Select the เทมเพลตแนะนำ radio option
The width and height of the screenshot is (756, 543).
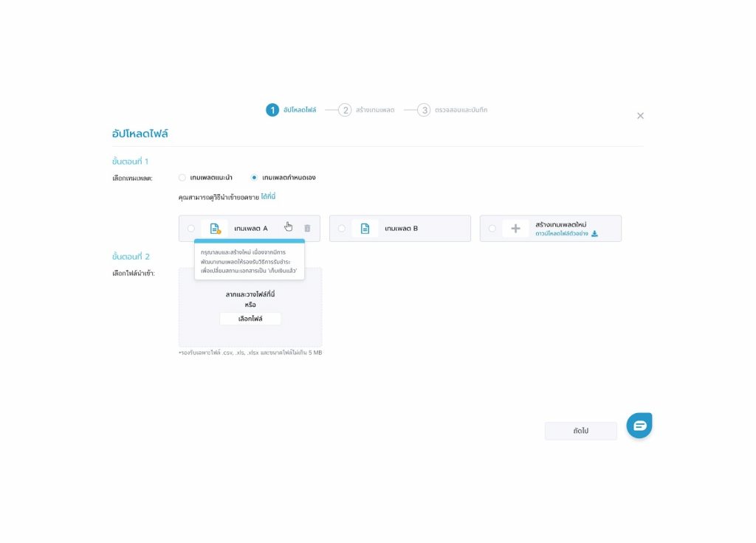[x=182, y=178]
